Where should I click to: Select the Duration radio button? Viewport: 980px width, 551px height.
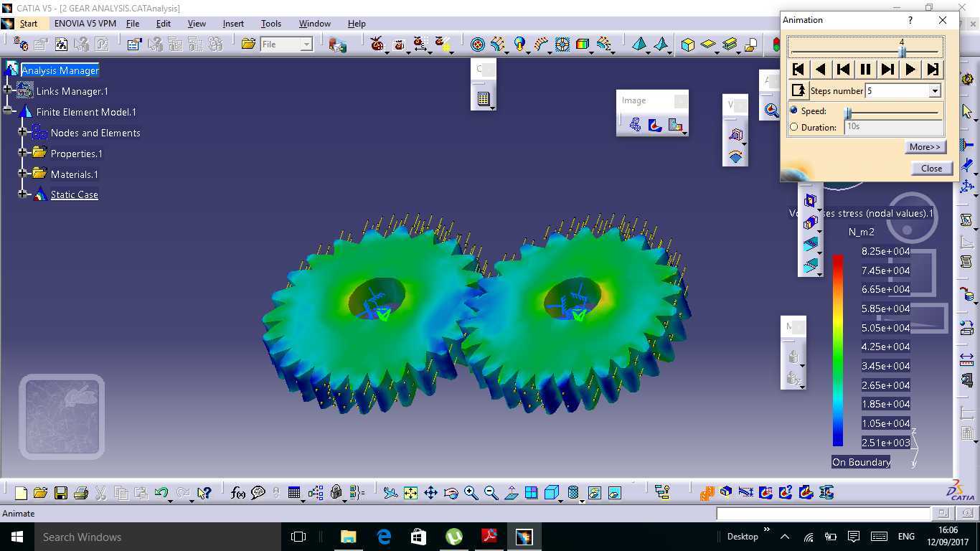(793, 127)
